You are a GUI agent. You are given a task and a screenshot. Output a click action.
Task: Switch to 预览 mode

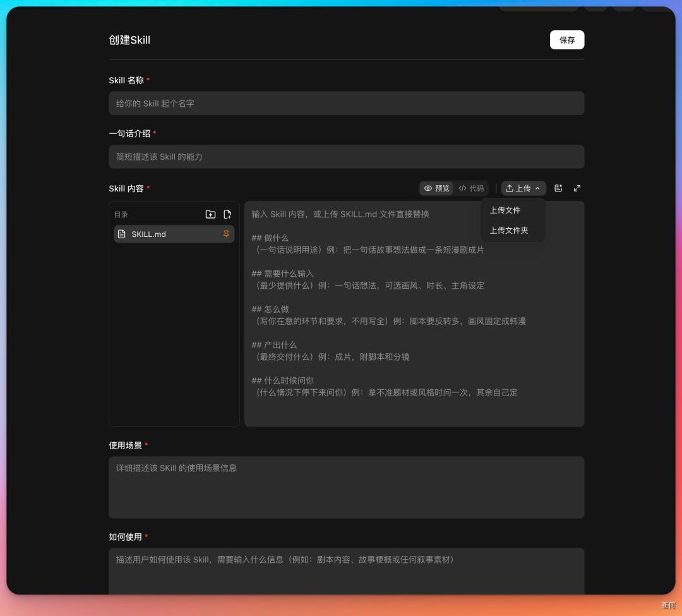tap(437, 188)
